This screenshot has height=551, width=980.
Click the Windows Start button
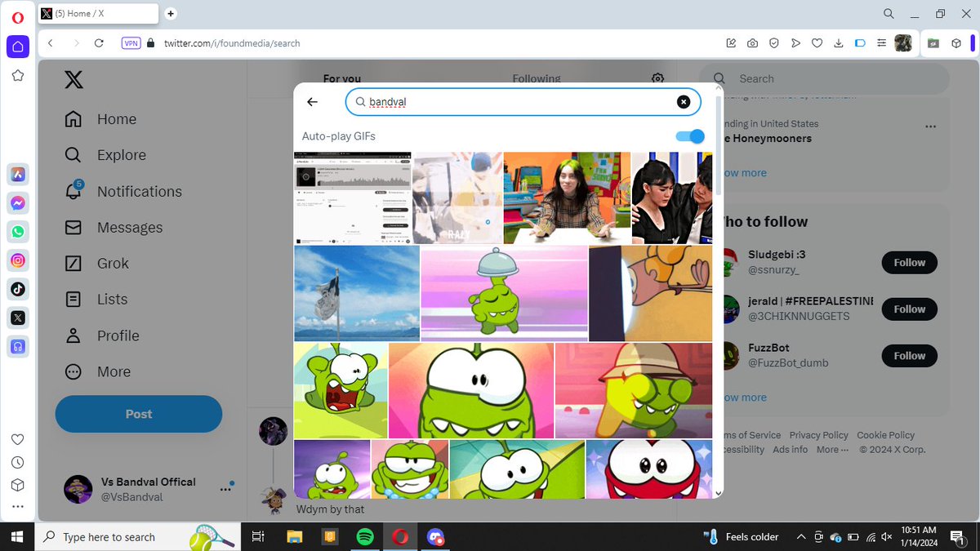pyautogui.click(x=17, y=536)
